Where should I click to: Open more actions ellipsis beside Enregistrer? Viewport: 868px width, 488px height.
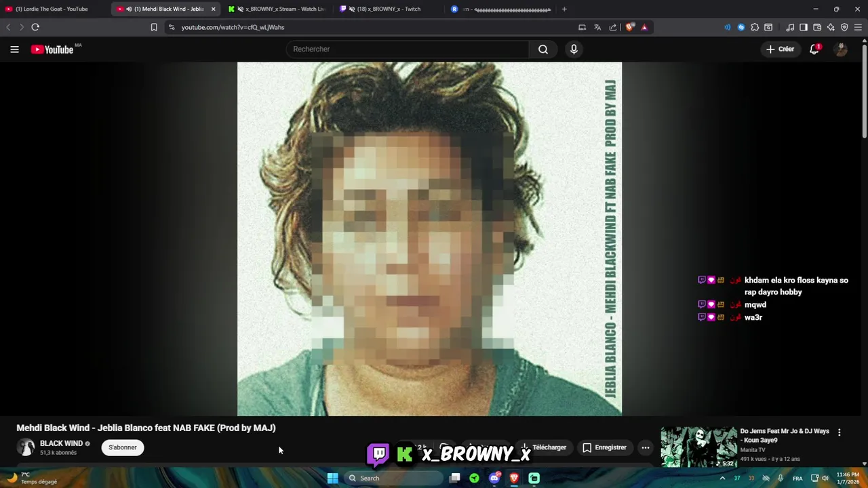(x=646, y=447)
